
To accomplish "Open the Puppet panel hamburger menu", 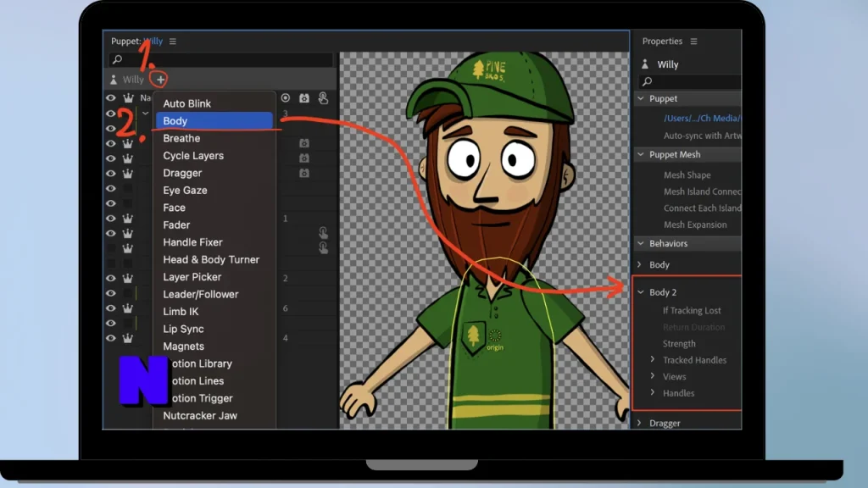I will 173,42.
